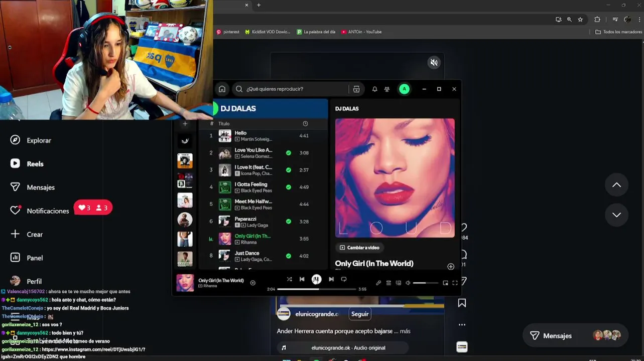Open Instagram 'Notificaciones' sidebar item
The height and width of the screenshot is (361, 644).
[x=40, y=211]
